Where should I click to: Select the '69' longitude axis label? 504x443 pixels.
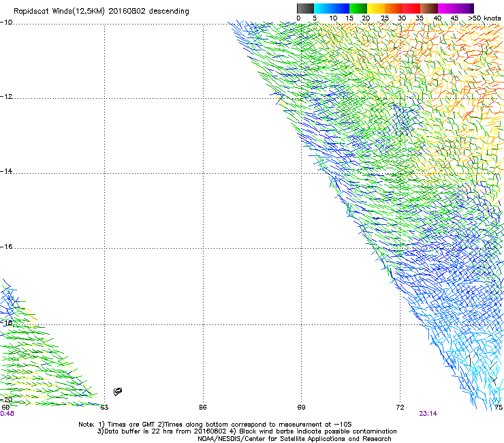[301, 408]
